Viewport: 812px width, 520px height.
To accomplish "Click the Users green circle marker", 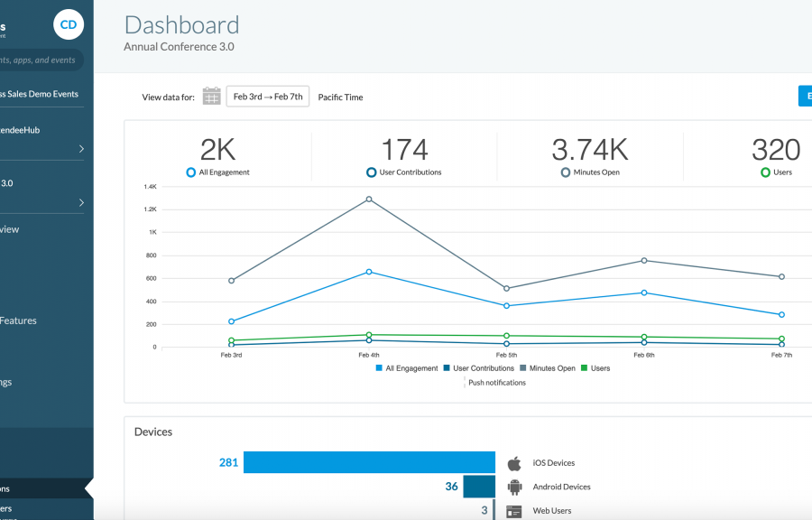I will click(765, 172).
